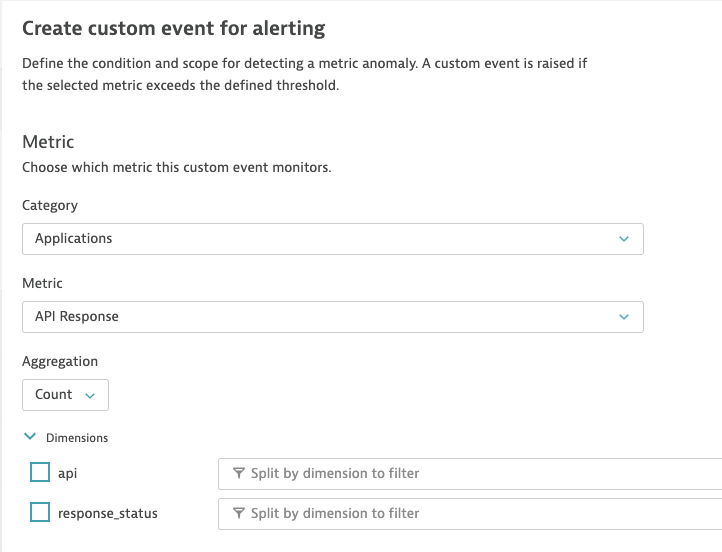Click the 'Create custom event for alerting' heading
Image resolution: width=722 pixels, height=552 pixels.
[173, 27]
